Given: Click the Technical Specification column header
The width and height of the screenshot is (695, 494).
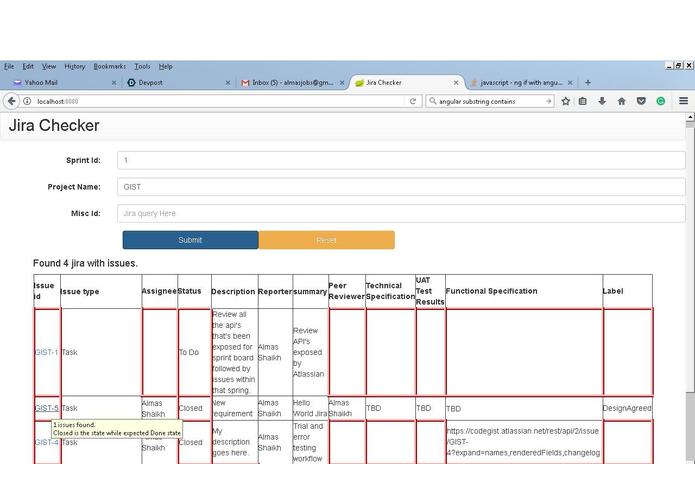Looking at the screenshot, I should tap(390, 291).
